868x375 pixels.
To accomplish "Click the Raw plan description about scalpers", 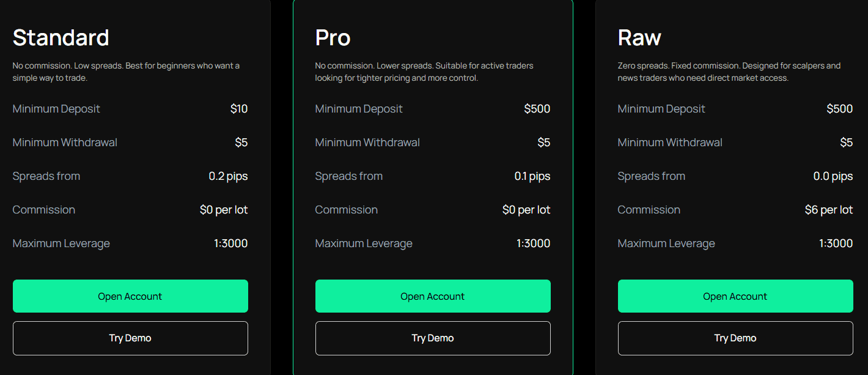I will [729, 72].
